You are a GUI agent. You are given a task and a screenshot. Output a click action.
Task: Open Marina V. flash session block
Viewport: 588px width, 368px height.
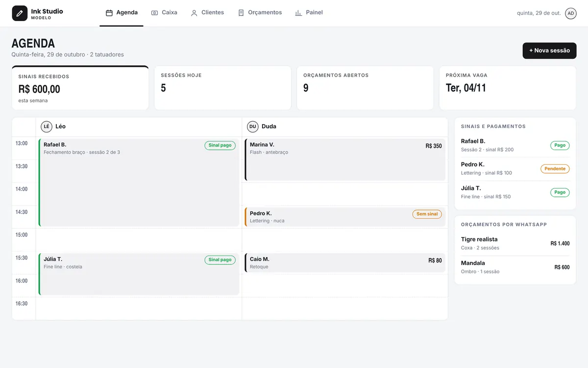click(x=345, y=160)
